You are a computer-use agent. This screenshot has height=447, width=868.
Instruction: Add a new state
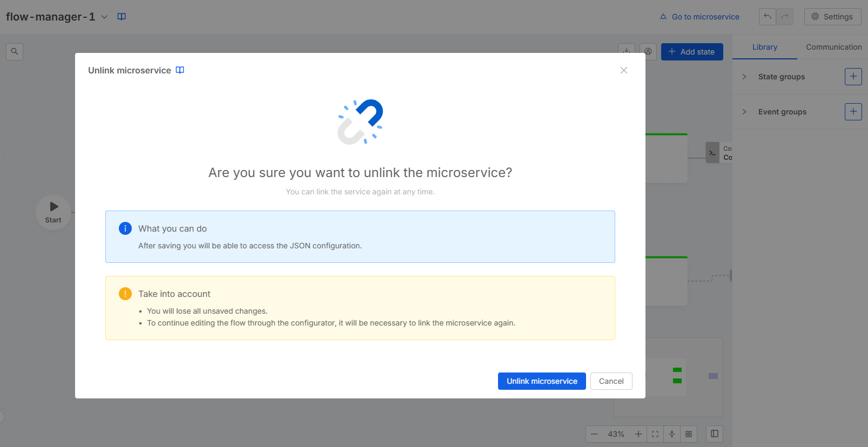click(x=692, y=52)
